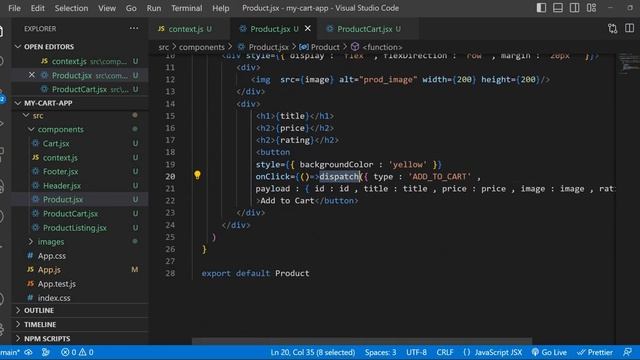The height and width of the screenshot is (360, 640).
Task: Change file encoding UTF-8
Action: point(416,352)
